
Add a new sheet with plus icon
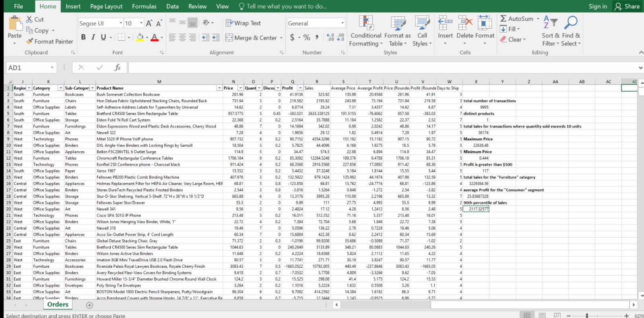(x=89, y=305)
